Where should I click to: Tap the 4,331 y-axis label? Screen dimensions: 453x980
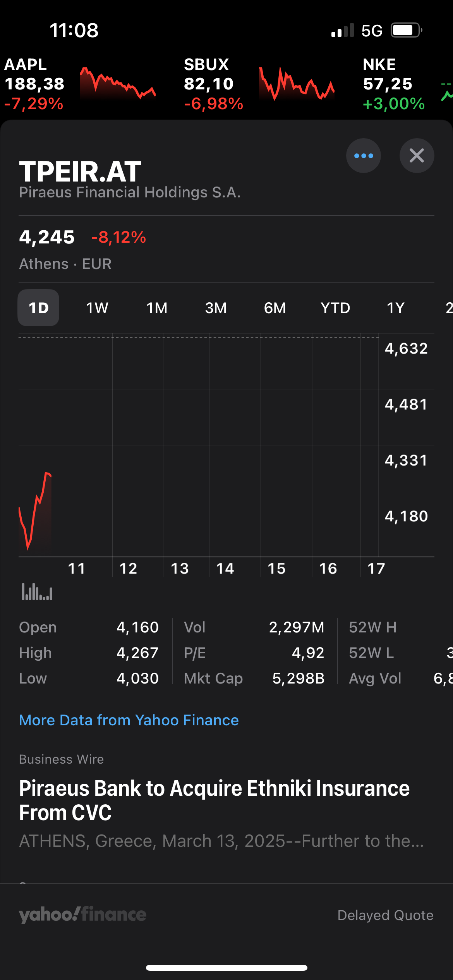click(406, 460)
